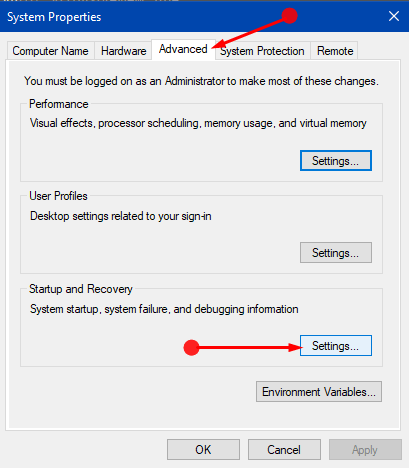
Task: Click the greyed-out Apply button
Action: (x=365, y=450)
